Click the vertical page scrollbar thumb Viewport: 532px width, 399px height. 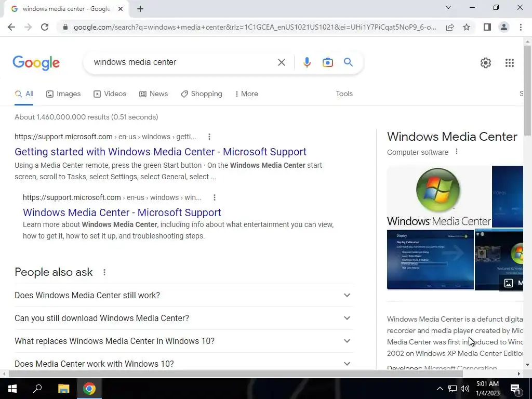click(x=528, y=90)
